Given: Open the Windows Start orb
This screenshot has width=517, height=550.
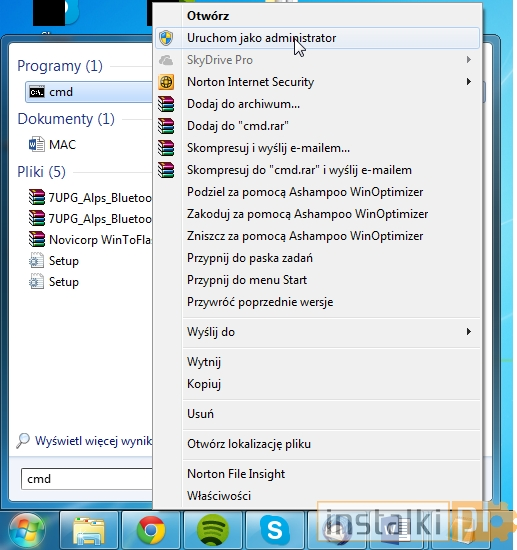Looking at the screenshot, I should tap(27, 530).
